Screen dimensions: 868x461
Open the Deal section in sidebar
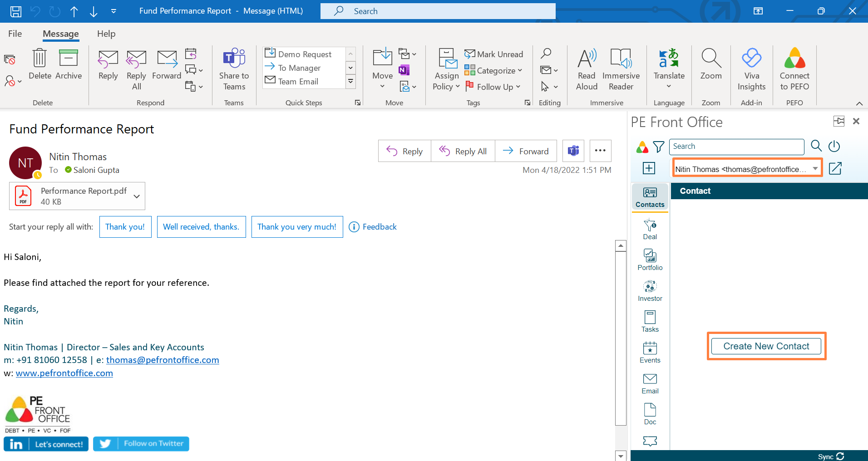tap(650, 229)
